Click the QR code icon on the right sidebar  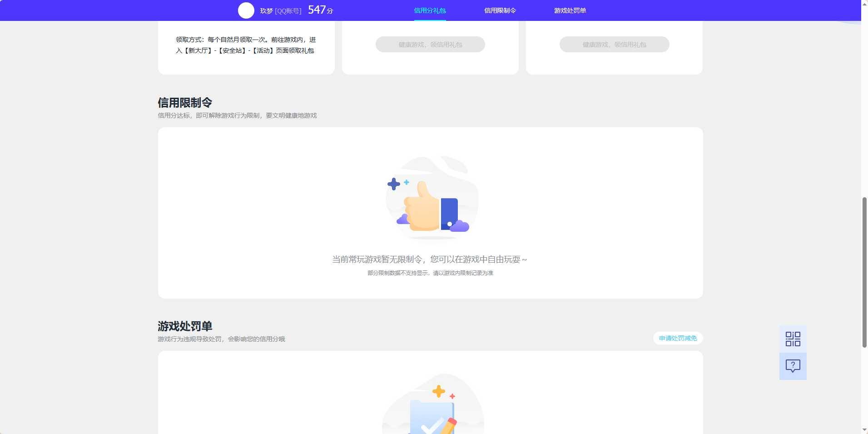793,339
